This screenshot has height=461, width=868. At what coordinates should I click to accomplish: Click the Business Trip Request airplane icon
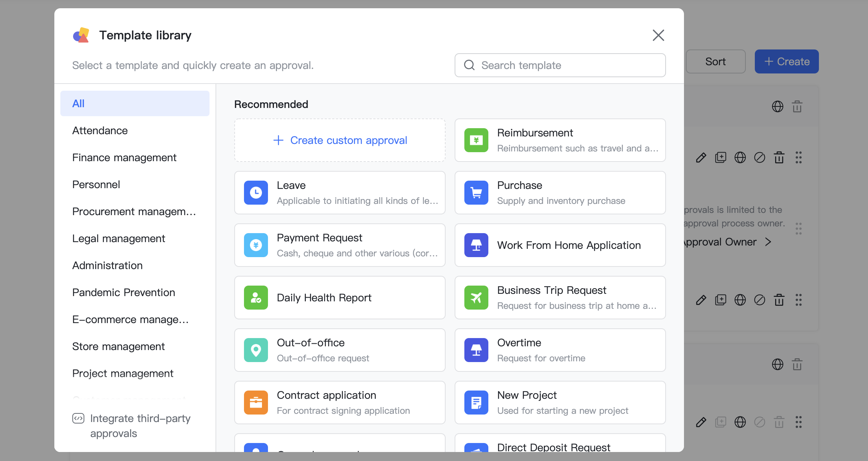[476, 298]
